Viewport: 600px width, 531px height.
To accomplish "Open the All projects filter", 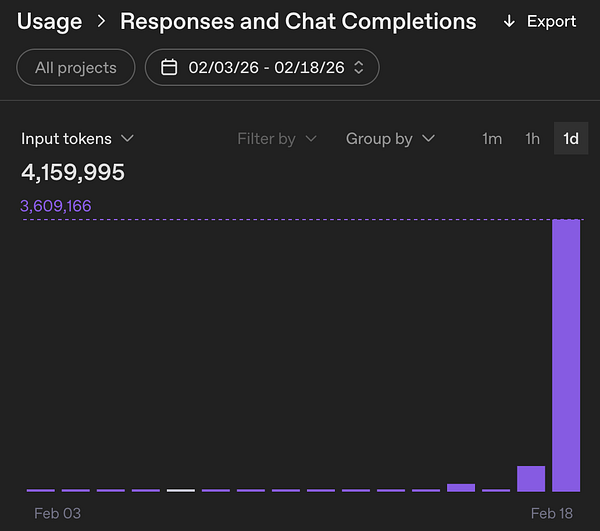I will pyautogui.click(x=76, y=67).
